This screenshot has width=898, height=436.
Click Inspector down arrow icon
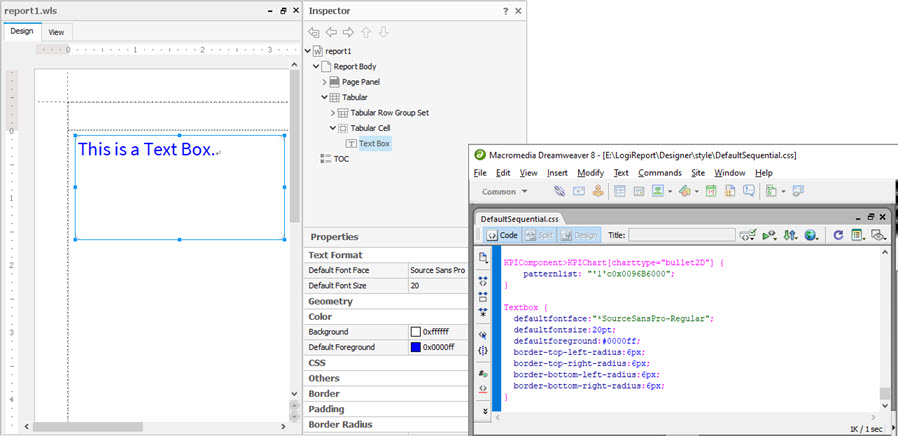point(384,33)
